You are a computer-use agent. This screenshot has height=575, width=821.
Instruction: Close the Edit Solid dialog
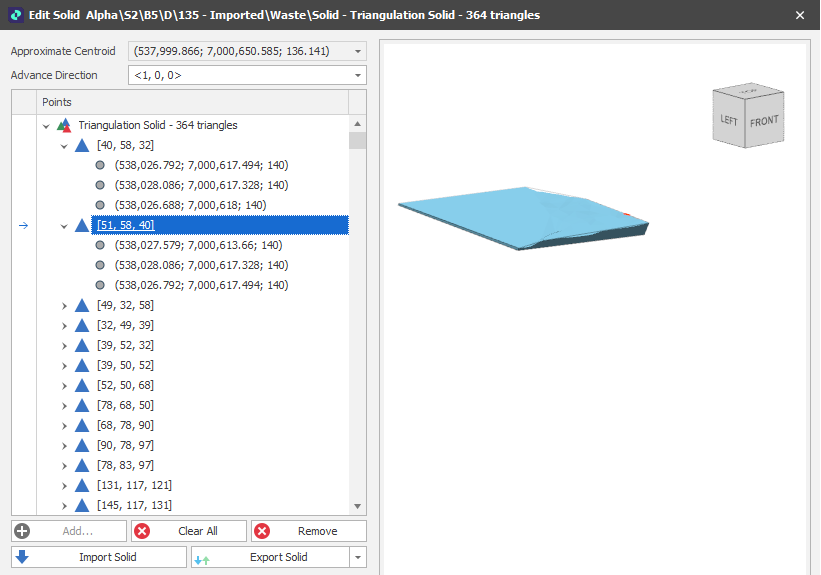[x=800, y=15]
